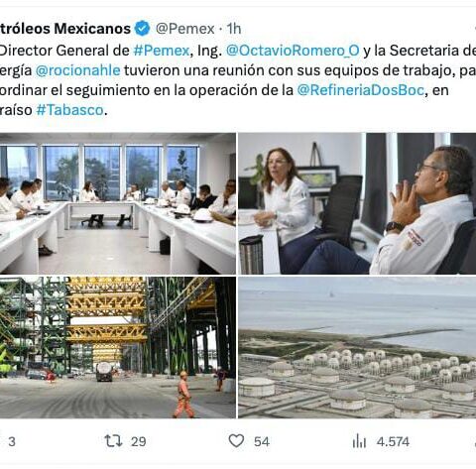Click the blue verified badge icon
476x469 pixels.
click(142, 29)
